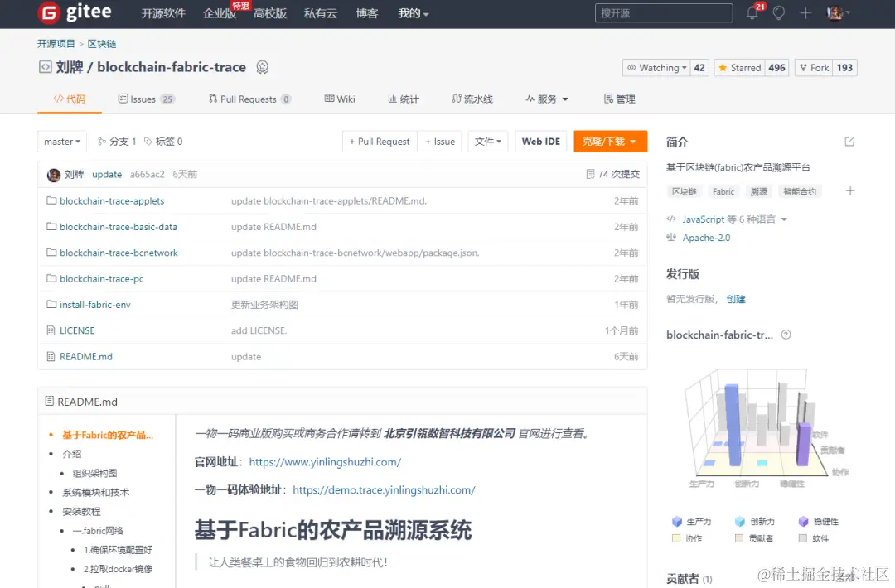The width and height of the screenshot is (895, 588).
Task: Select 安装教程 in README outline
Action: coord(81,512)
